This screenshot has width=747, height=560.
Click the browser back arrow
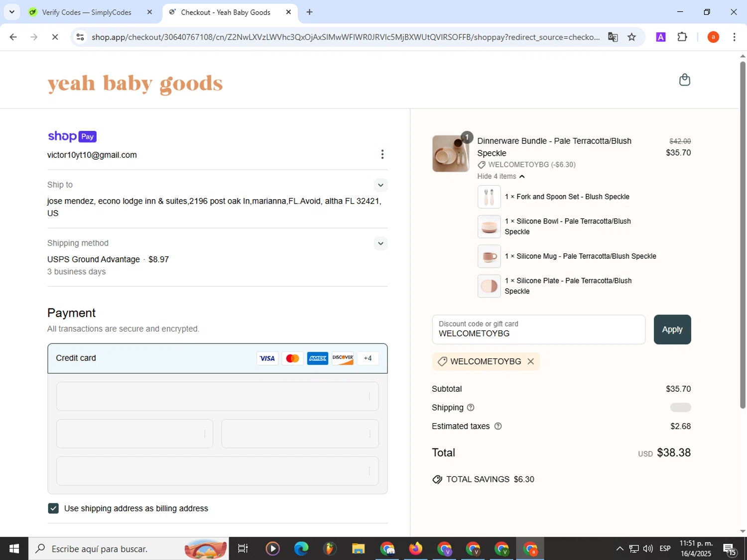click(13, 37)
